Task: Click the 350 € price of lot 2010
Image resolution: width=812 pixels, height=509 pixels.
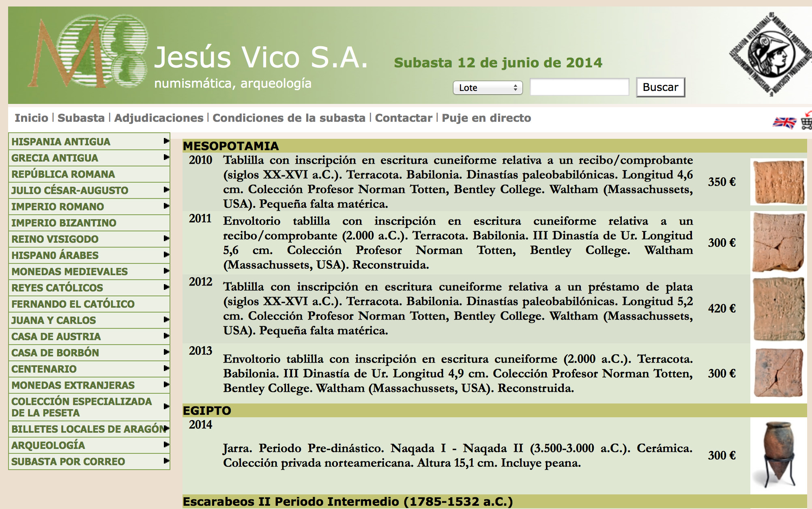Action: pos(722,182)
